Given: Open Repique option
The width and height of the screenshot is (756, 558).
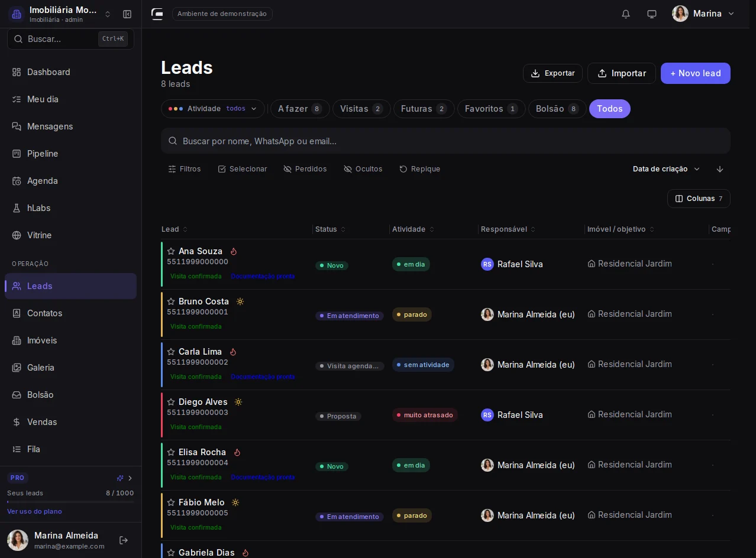Looking at the screenshot, I should 420,169.
